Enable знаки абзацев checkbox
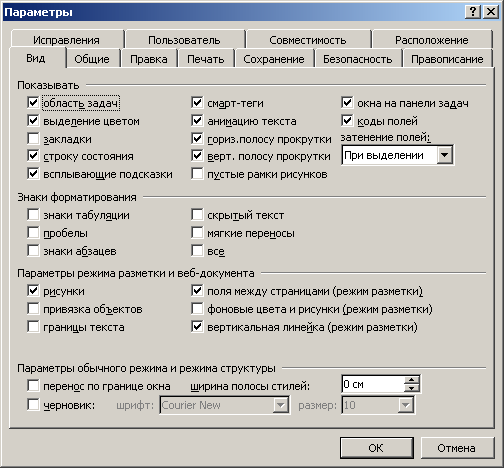Viewport: 504px width, 468px height. tap(33, 250)
